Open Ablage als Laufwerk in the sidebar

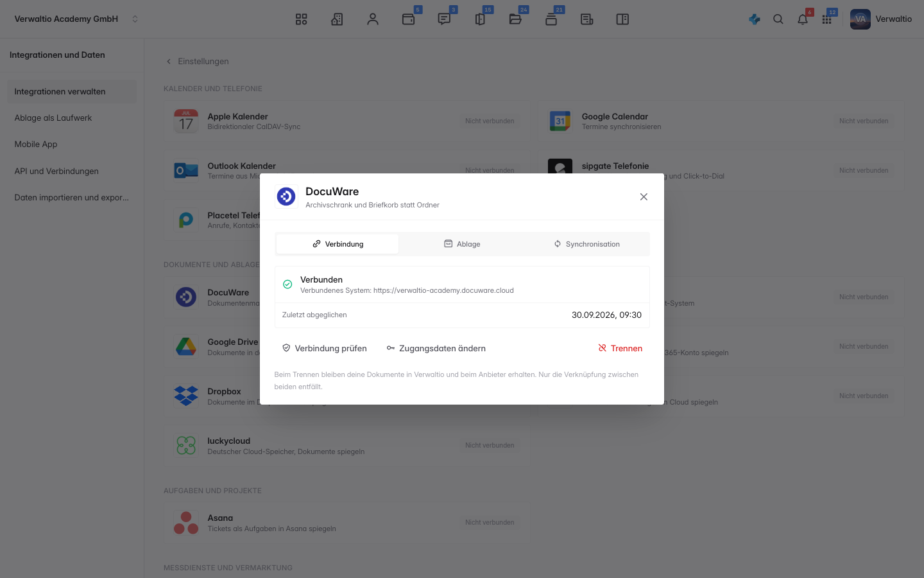tap(72, 118)
